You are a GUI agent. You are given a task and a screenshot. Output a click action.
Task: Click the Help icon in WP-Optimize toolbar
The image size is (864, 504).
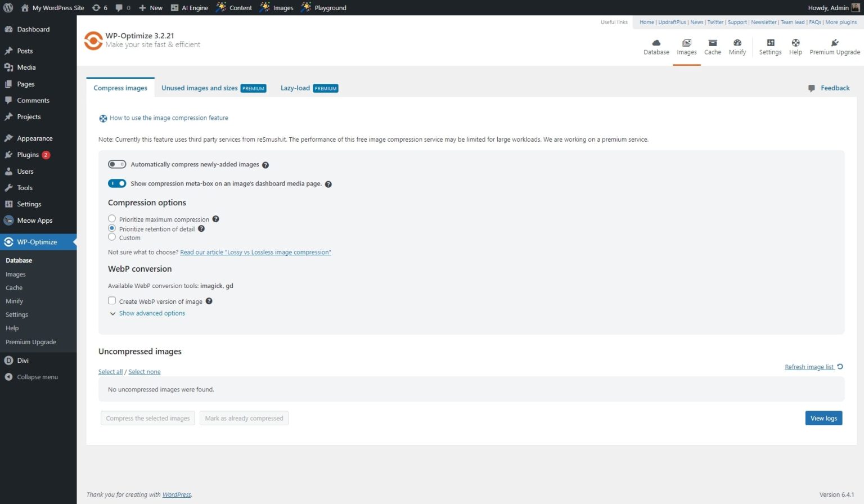(795, 47)
